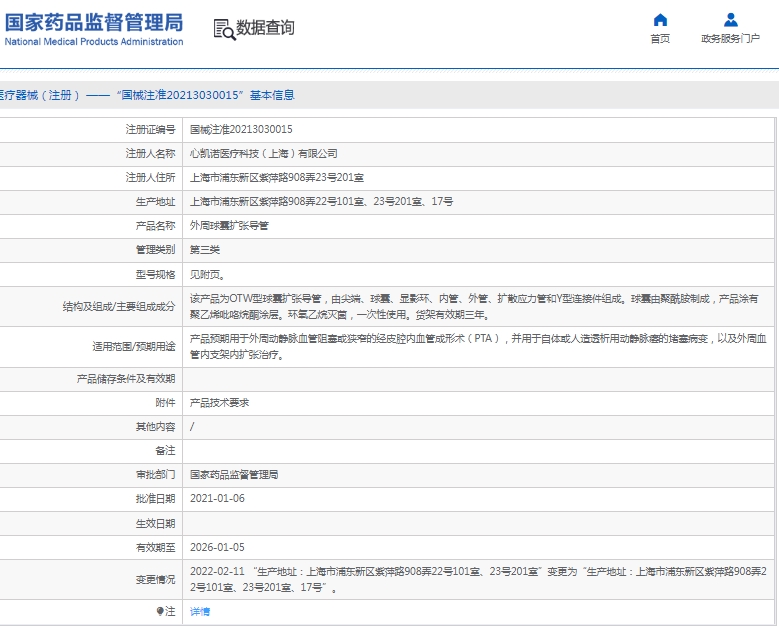Select the 管理类别 label
This screenshot has width=779, height=631.
click(x=155, y=249)
